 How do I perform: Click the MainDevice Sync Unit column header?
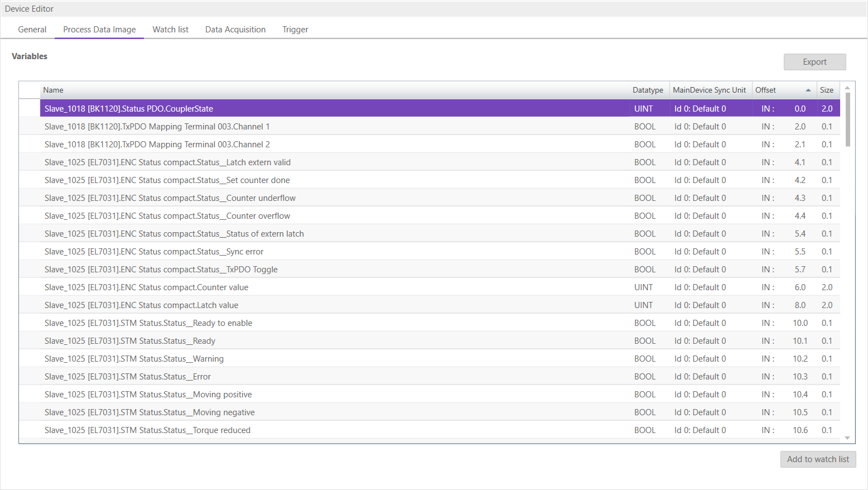(x=709, y=90)
